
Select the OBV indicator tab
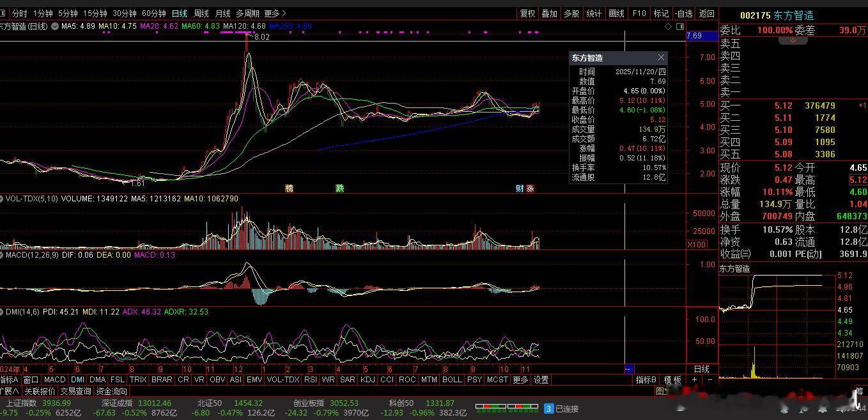click(217, 379)
